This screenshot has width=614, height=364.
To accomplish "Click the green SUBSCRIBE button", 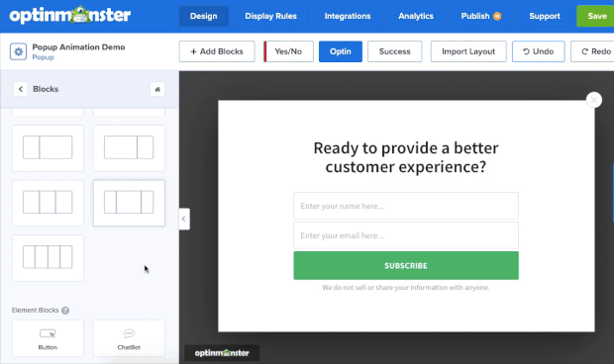I will (406, 265).
